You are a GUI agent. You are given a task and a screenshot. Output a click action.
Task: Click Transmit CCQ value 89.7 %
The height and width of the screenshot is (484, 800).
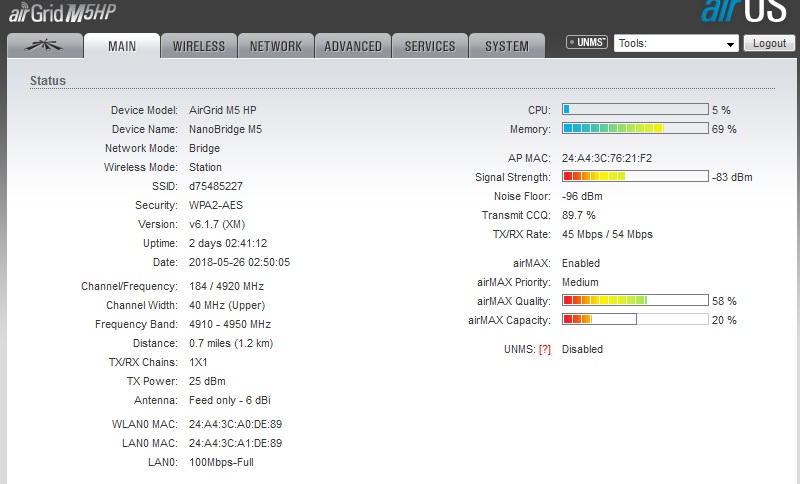pyautogui.click(x=579, y=215)
